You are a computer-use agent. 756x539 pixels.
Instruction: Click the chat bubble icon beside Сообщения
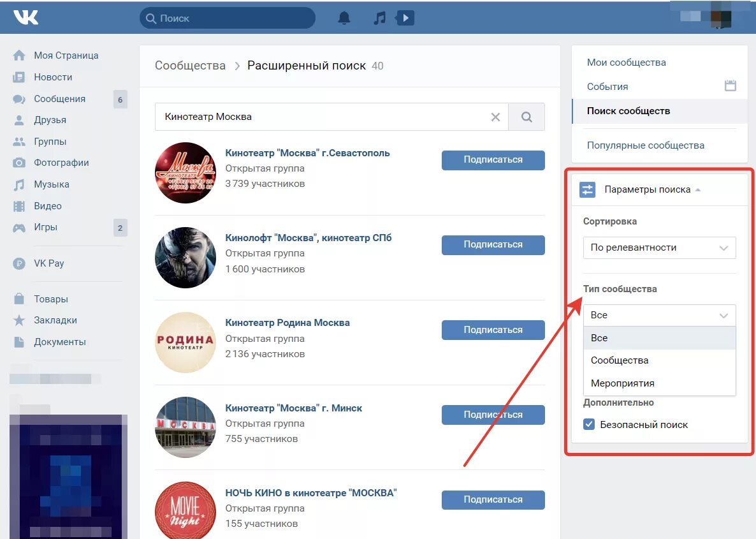[x=18, y=99]
